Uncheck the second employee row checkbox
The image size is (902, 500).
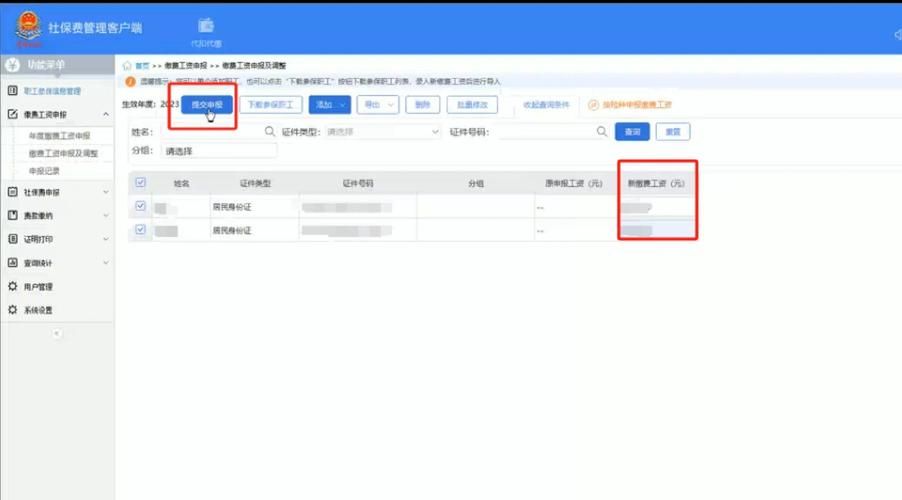tap(140, 230)
